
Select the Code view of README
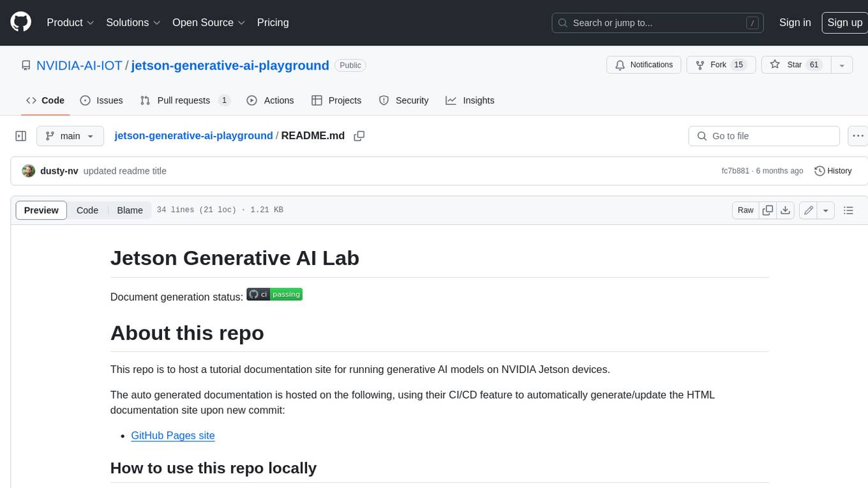[x=87, y=210]
